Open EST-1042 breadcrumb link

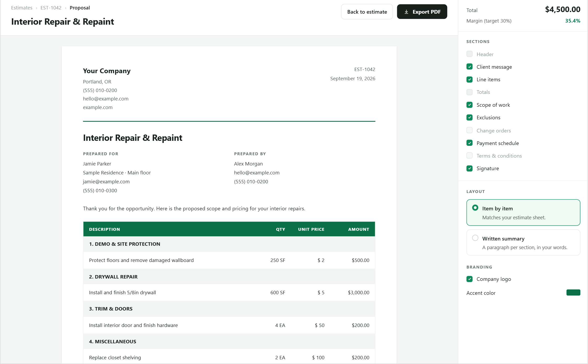[x=51, y=8]
